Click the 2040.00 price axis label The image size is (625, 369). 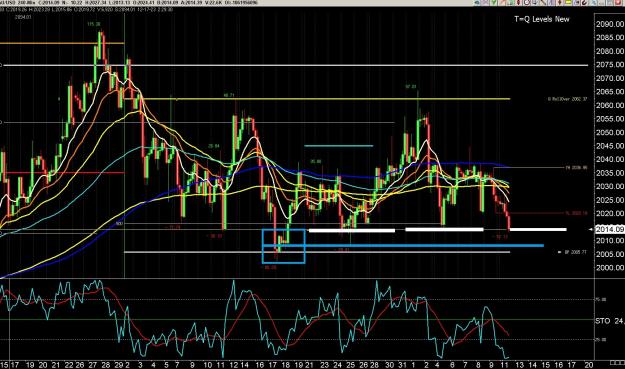[610, 159]
